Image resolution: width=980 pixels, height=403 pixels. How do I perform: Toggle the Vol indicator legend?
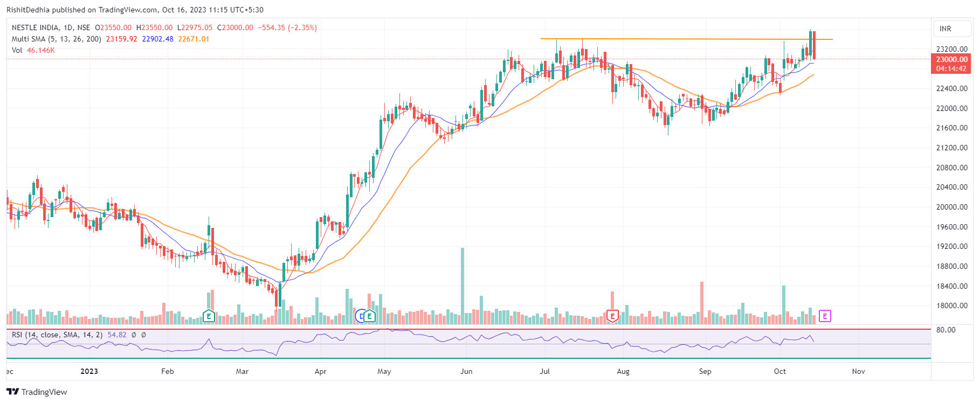tap(17, 50)
